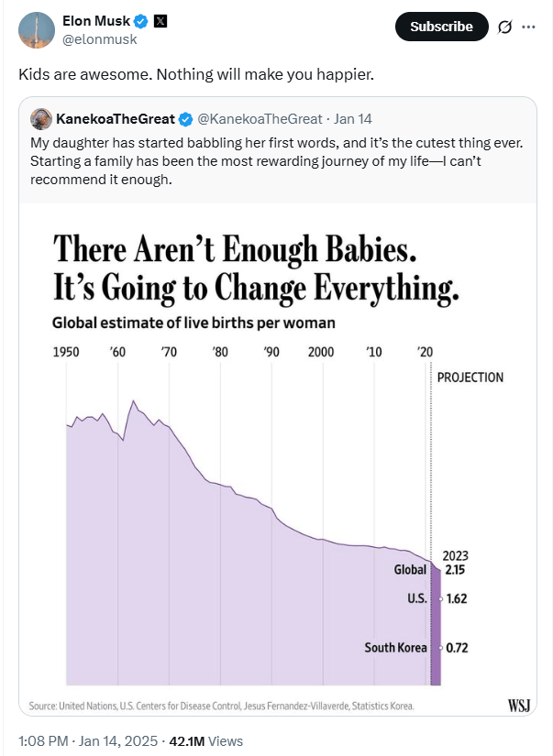The width and height of the screenshot is (553, 756).
Task: Click the U.S. 1.62 data point marker
Action: coord(440,599)
